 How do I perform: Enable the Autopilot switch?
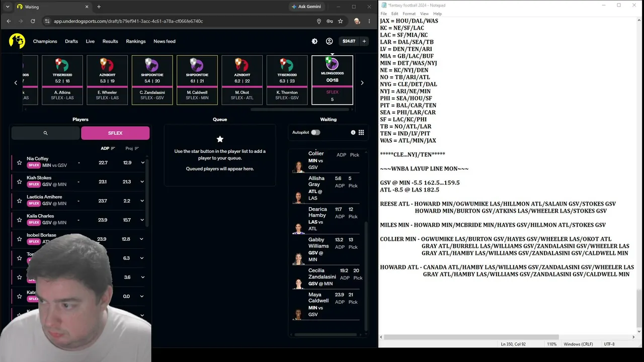(315, 132)
